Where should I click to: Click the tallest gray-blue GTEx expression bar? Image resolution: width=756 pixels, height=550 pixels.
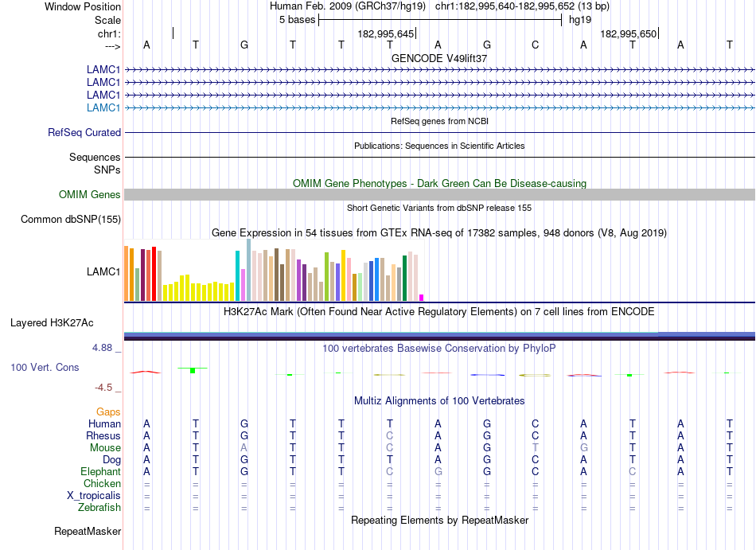coord(249,270)
